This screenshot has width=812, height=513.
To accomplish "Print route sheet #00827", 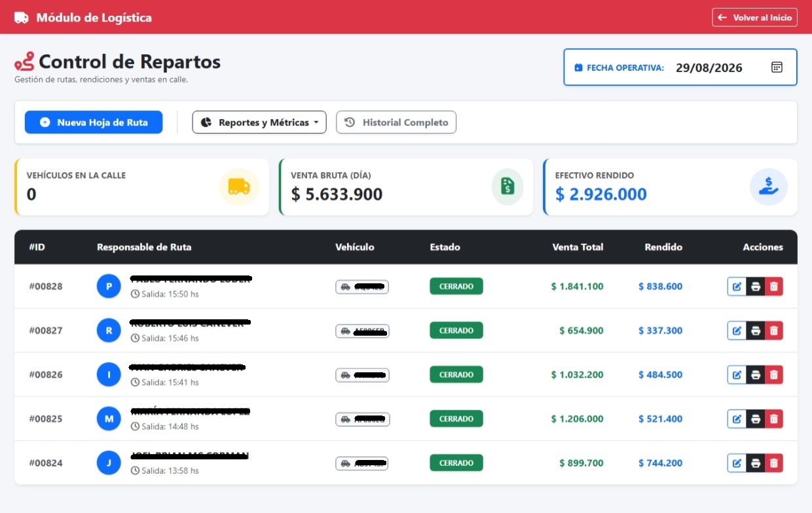I will [756, 330].
